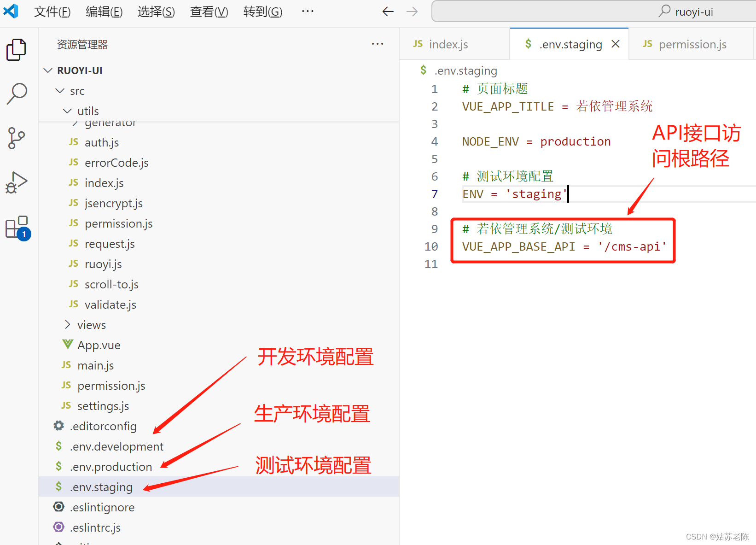Click the ENV = 'staging' code line

(514, 194)
